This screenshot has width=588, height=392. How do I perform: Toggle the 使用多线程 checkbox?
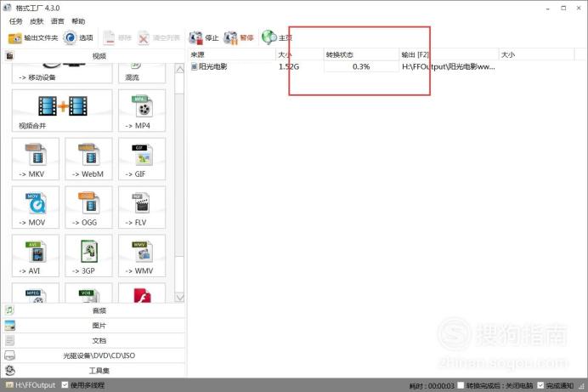pyautogui.click(x=65, y=385)
